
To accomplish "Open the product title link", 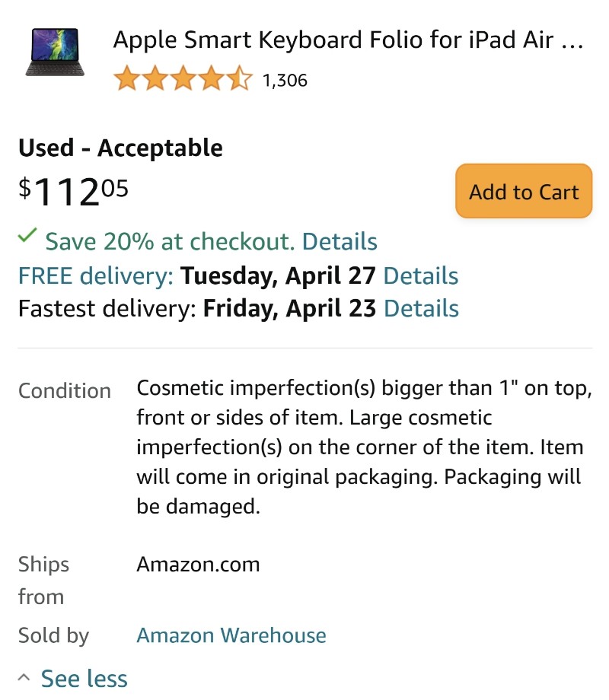I will pos(348,40).
